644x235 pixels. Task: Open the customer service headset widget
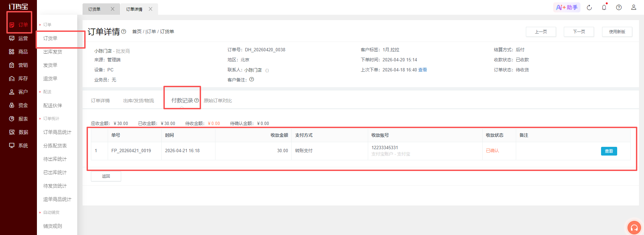[634, 228]
